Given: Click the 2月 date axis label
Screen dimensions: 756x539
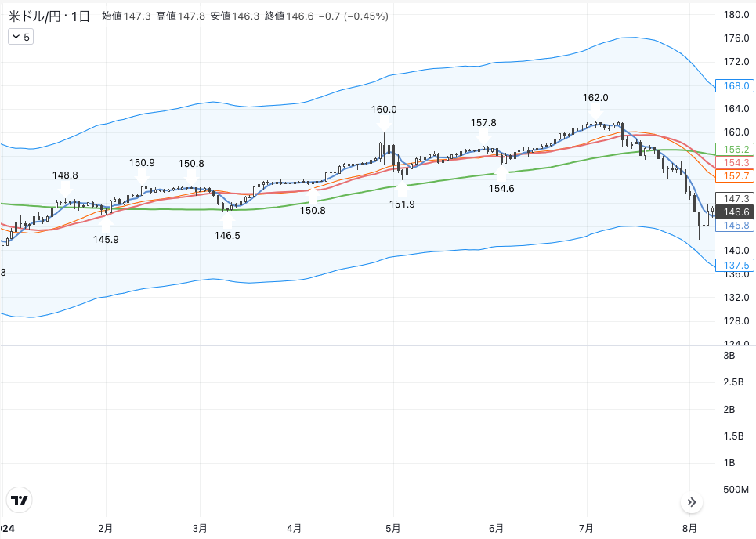Looking at the screenshot, I should (x=105, y=528).
